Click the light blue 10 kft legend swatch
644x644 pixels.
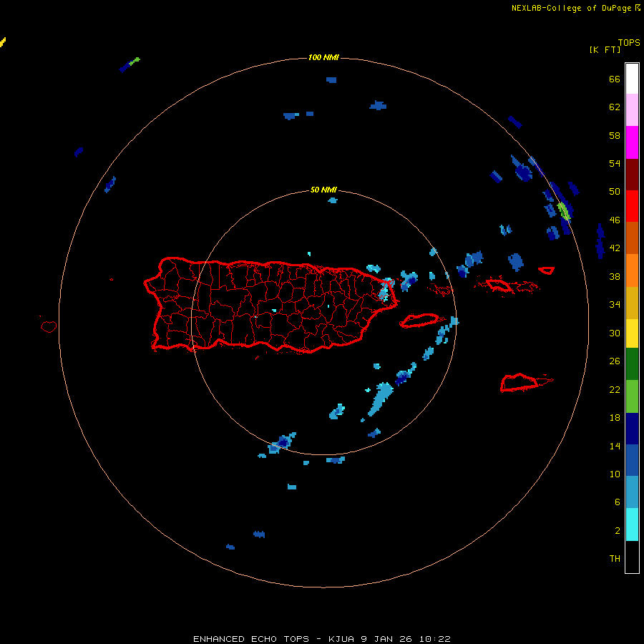632,492
